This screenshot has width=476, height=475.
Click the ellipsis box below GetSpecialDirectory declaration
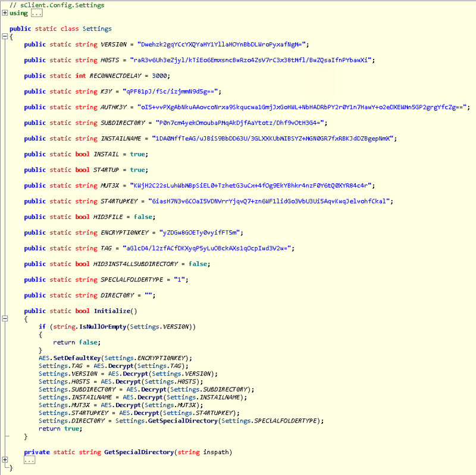[x=30, y=460]
